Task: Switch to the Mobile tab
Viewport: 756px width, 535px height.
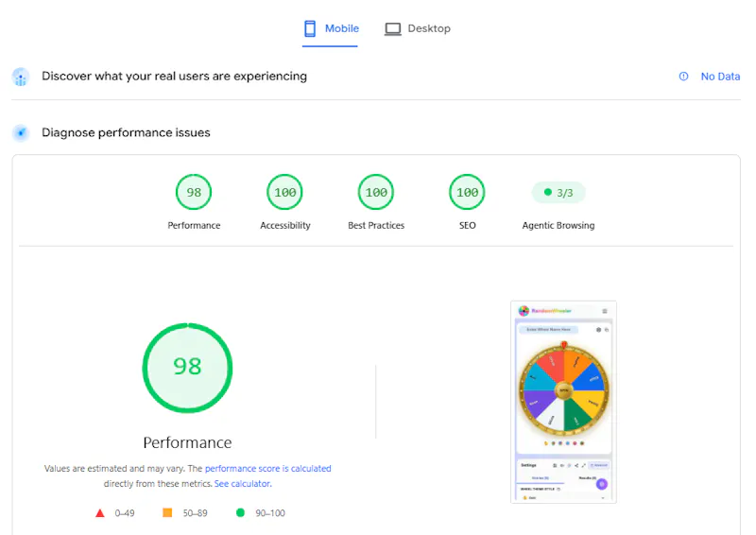Action: click(x=330, y=29)
